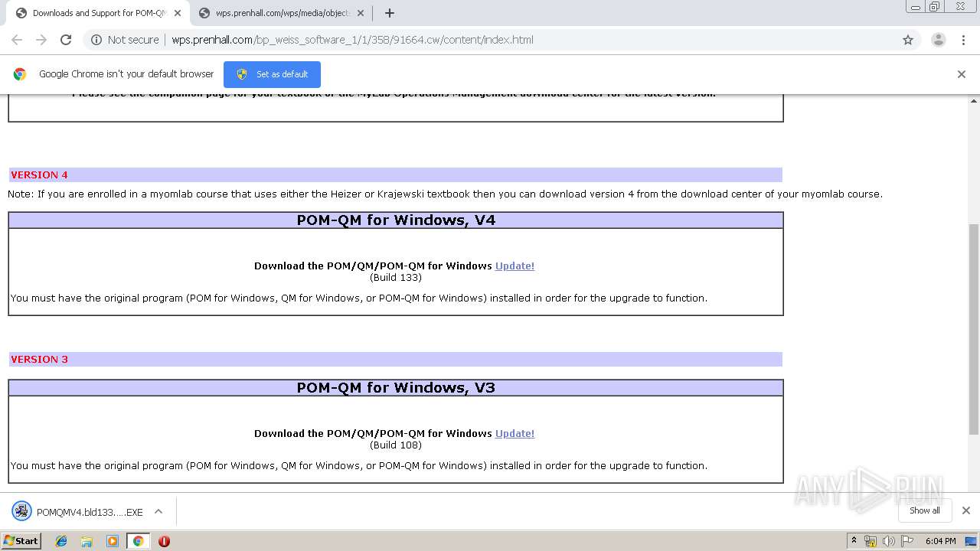Open the clock showing 6:04 PM
The height and width of the screenshot is (551, 980).
coord(940,541)
